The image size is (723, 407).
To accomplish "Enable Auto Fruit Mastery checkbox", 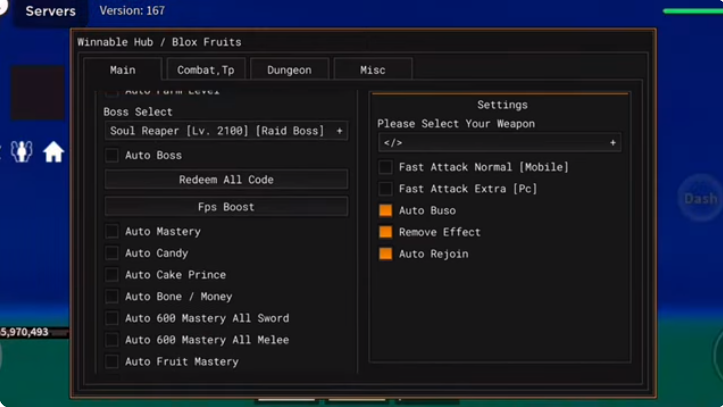I will click(x=112, y=361).
